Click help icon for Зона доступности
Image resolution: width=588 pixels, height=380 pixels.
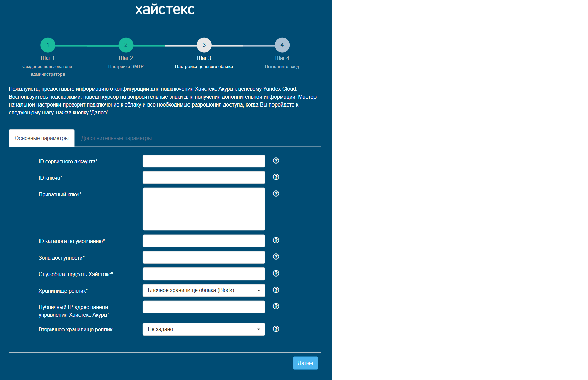click(276, 257)
